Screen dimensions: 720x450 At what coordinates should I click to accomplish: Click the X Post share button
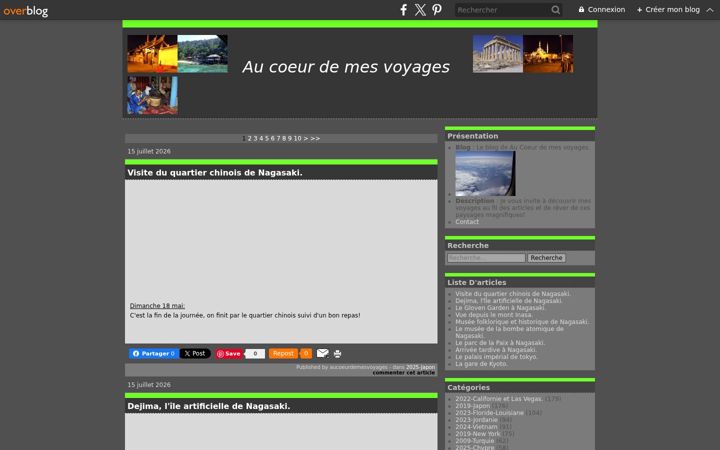[195, 354]
